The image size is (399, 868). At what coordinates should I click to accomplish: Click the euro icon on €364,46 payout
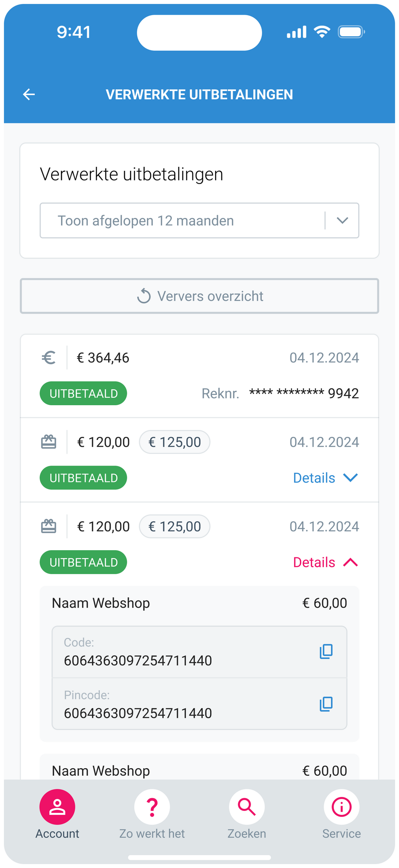(x=49, y=358)
